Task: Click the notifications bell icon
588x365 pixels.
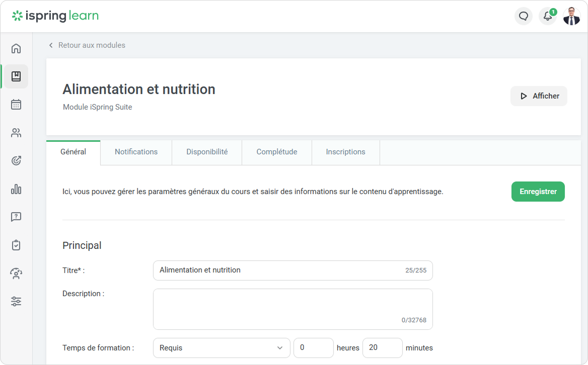Action: tap(548, 16)
